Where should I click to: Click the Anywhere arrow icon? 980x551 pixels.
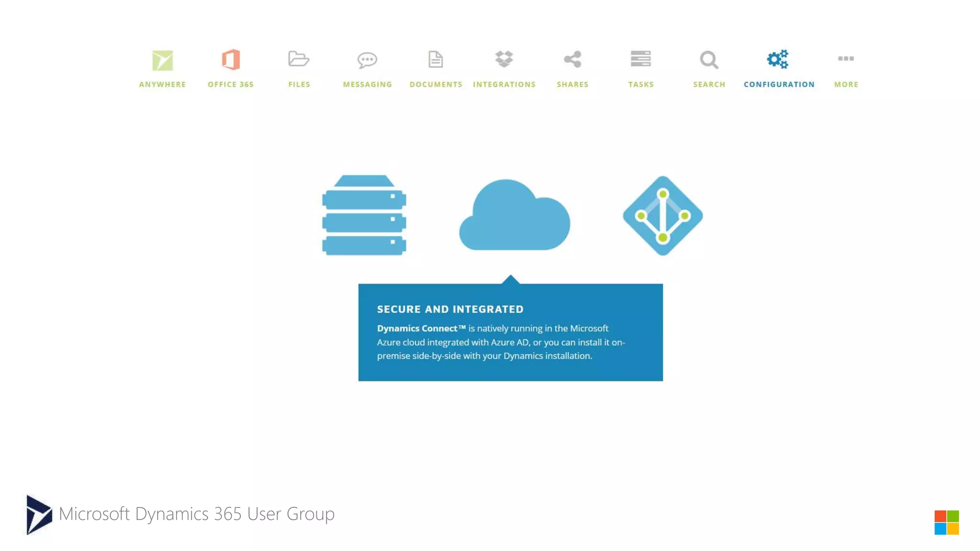pos(162,60)
